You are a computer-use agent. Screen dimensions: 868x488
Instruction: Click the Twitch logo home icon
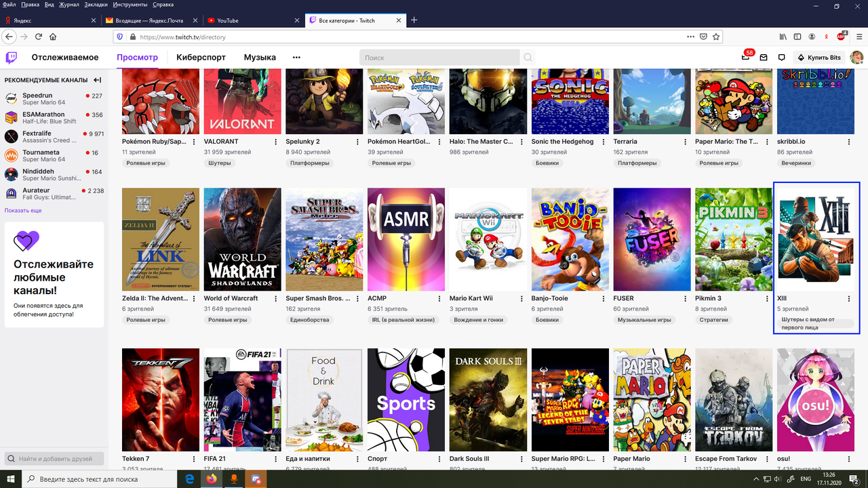pyautogui.click(x=12, y=58)
